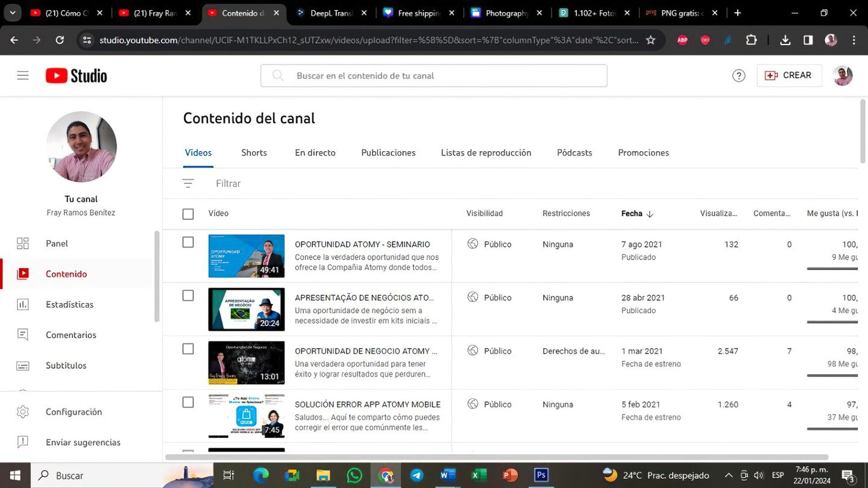Screen dimensions: 868x488
Task: Open the help question mark icon
Action: pyautogui.click(x=738, y=75)
